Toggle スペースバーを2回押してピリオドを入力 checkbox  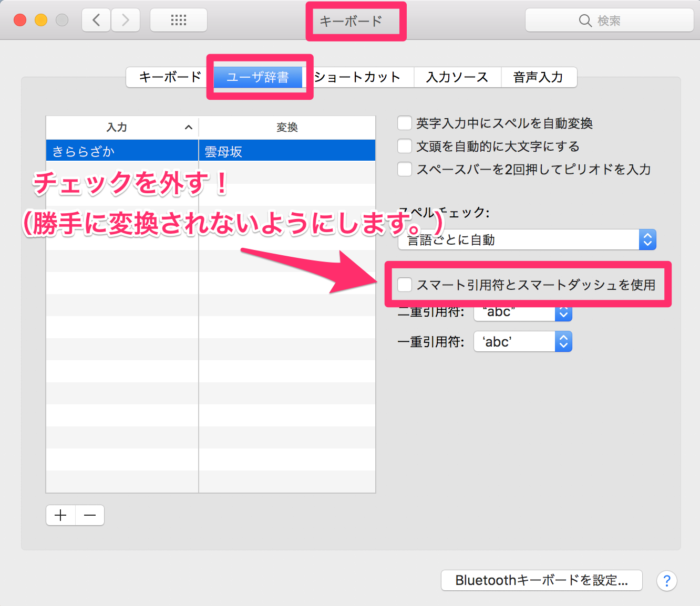[x=405, y=169]
